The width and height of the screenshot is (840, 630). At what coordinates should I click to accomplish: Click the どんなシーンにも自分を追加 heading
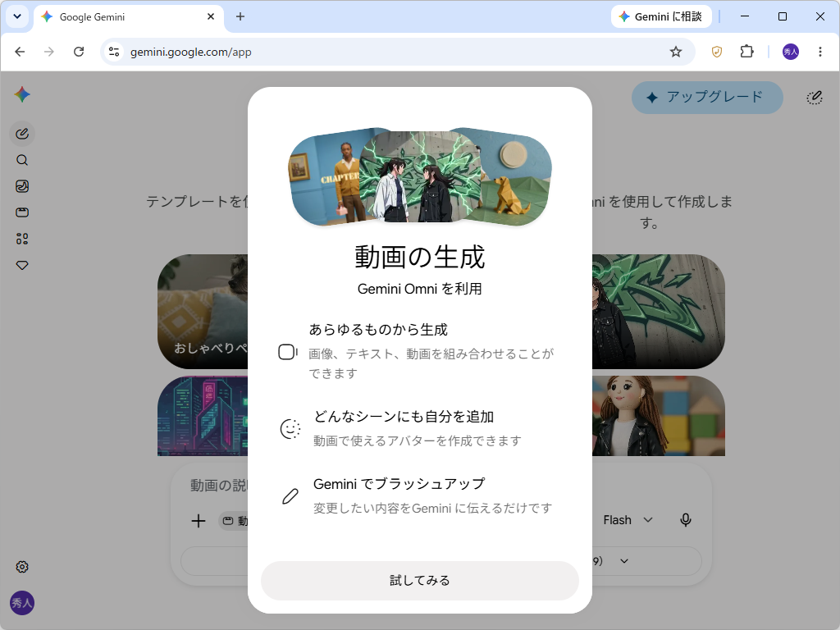[404, 416]
